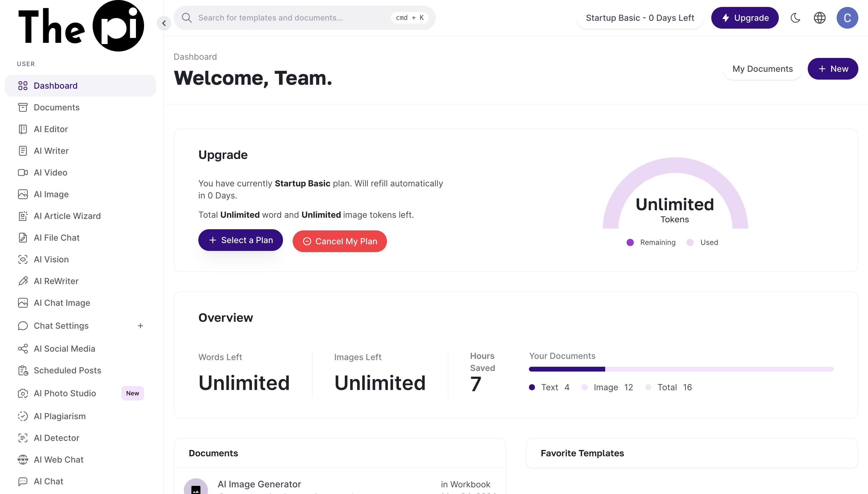Click the AI Article Wizard icon
This screenshot has height=494, width=868.
23,216
